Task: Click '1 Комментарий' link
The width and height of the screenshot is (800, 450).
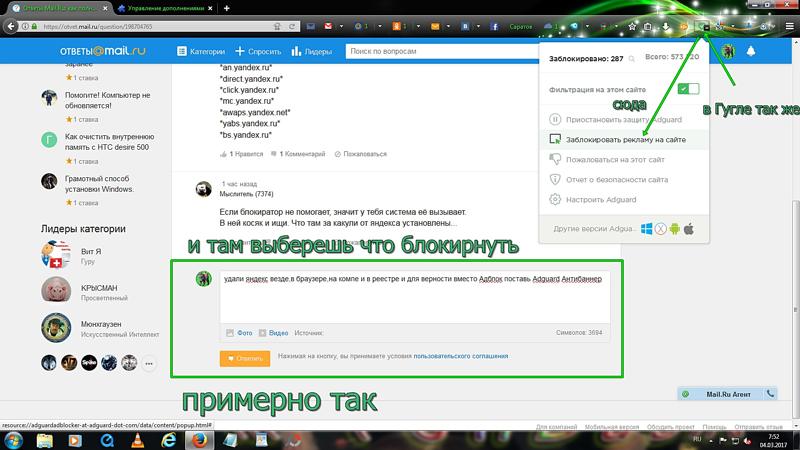Action: (x=298, y=154)
